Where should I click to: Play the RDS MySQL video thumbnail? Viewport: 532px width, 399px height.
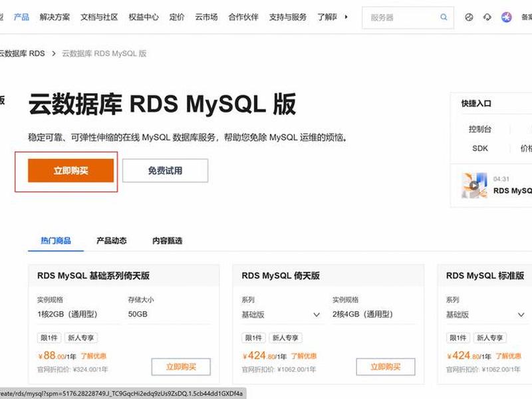474,186
